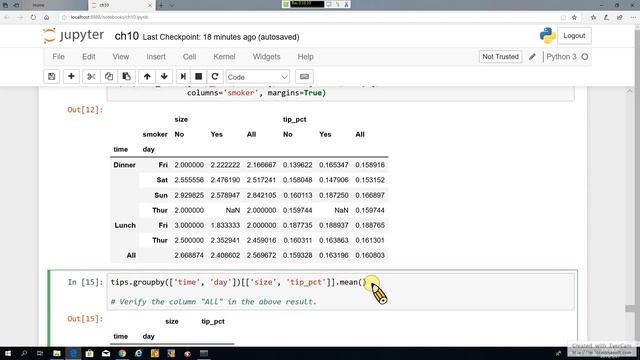Click the browser address bar localhost URL
This screenshot has height=360, width=640.
tap(109, 17)
